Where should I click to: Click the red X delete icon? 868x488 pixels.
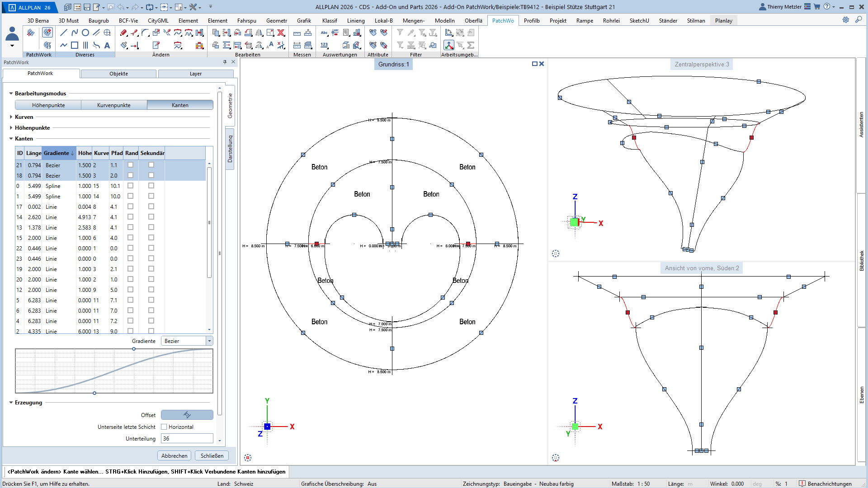coord(281,33)
